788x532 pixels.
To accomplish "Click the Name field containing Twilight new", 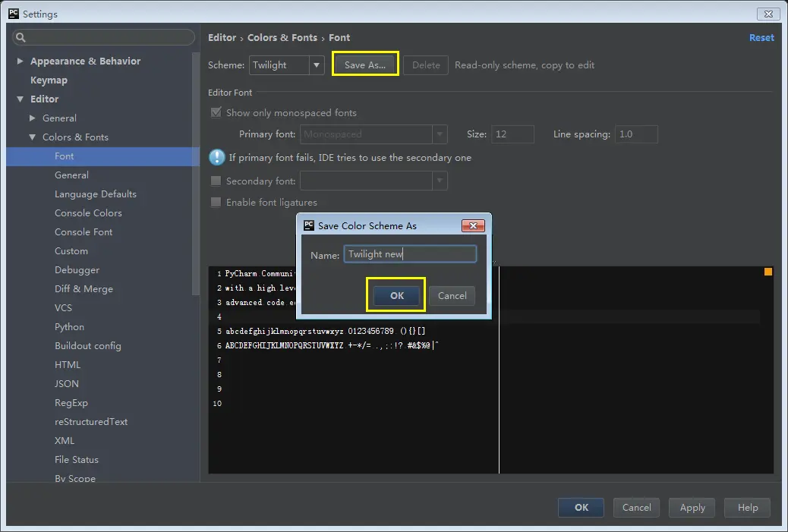I will pos(410,254).
